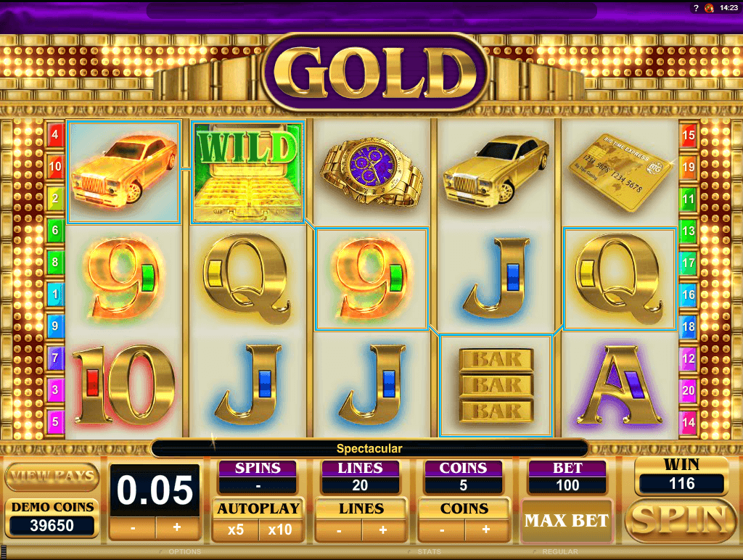Select payline 20 marker
This screenshot has width=743, height=560.
(x=688, y=390)
